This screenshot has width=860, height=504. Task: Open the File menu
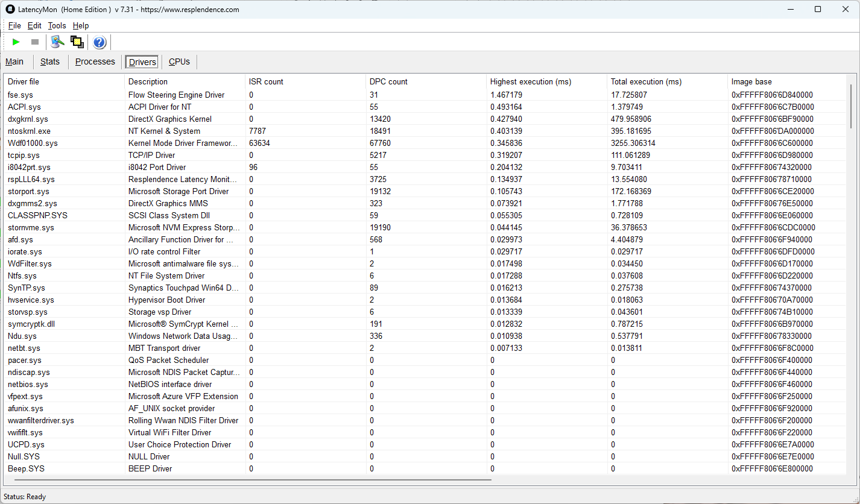coord(14,25)
